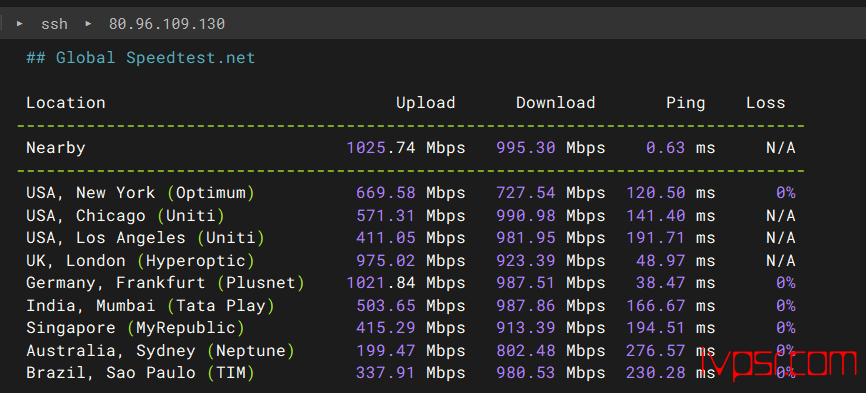Click London download 923.39

(526, 261)
